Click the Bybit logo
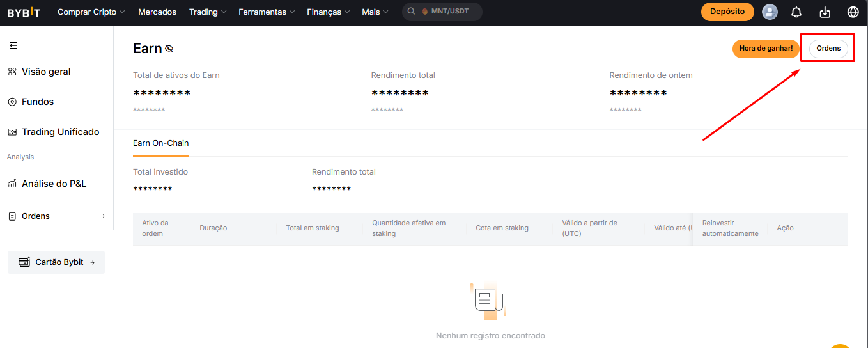 pyautogui.click(x=24, y=12)
